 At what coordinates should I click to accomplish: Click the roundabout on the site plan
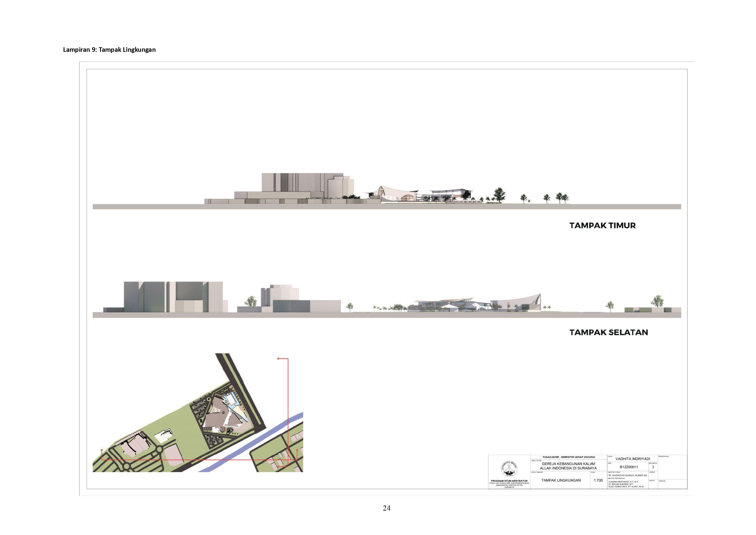[x=159, y=449]
